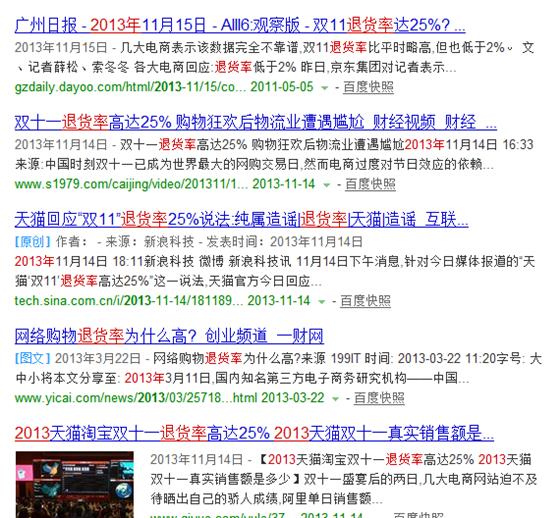Expand the arrow next to www.yicai.com URL
Screen dimensions: 560x518
coord(335,399)
